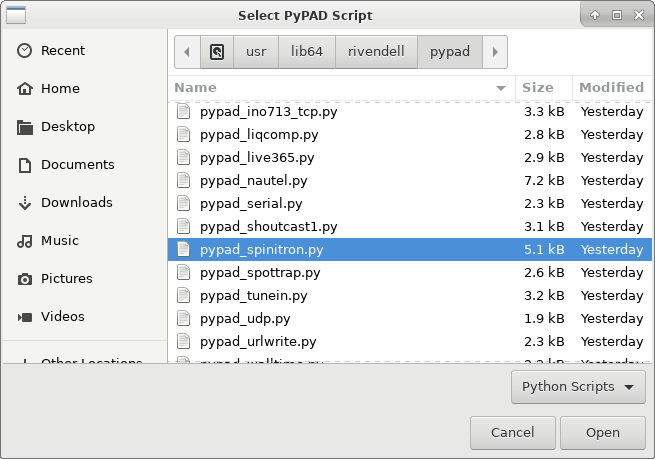Select the pypad_tunein.py file
This screenshot has width=655, height=459.
point(254,296)
